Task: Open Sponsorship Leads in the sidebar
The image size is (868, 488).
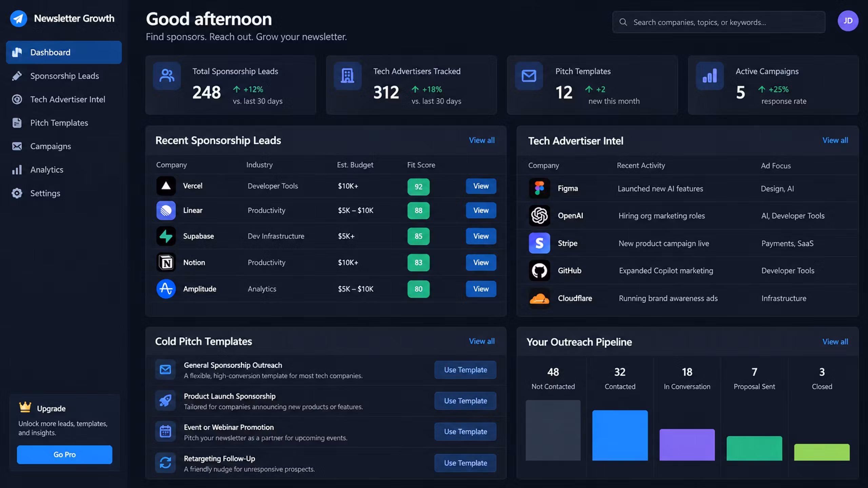Action: 64,76
